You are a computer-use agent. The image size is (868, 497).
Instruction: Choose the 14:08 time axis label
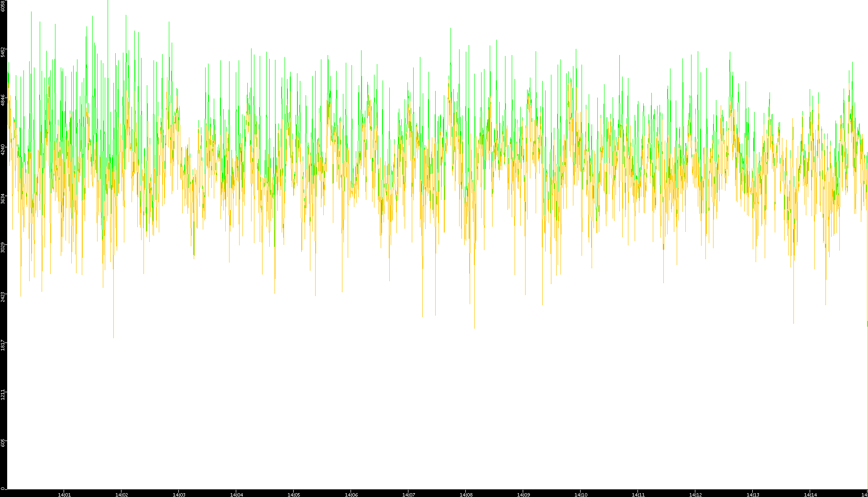466,495
